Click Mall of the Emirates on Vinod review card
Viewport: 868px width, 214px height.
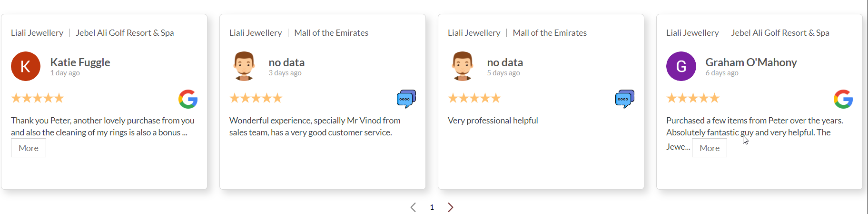click(x=331, y=33)
